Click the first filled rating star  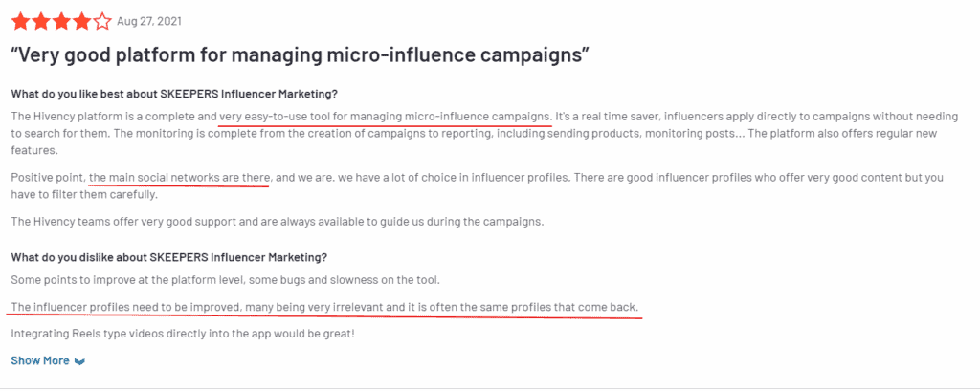21,22
